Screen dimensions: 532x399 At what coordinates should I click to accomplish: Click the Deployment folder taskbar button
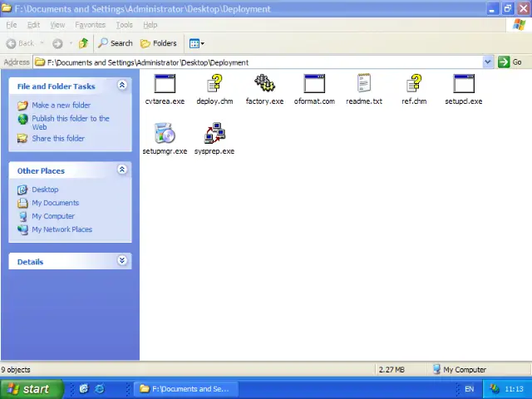(x=186, y=389)
